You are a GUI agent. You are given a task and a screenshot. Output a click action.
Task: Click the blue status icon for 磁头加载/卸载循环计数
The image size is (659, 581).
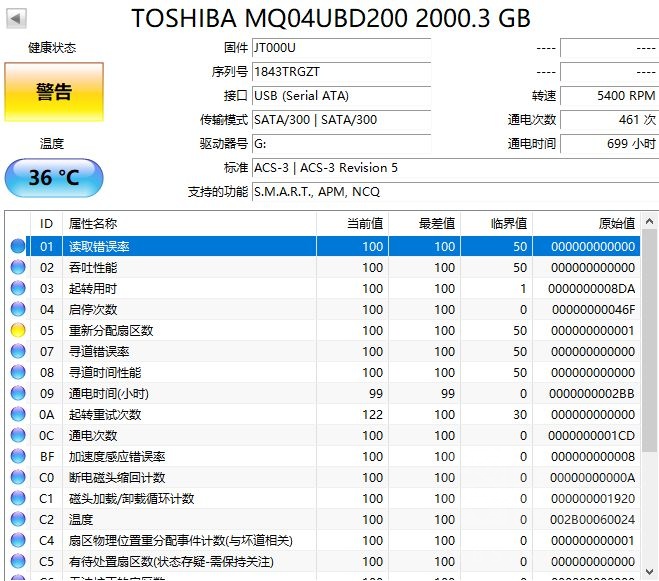pos(18,499)
